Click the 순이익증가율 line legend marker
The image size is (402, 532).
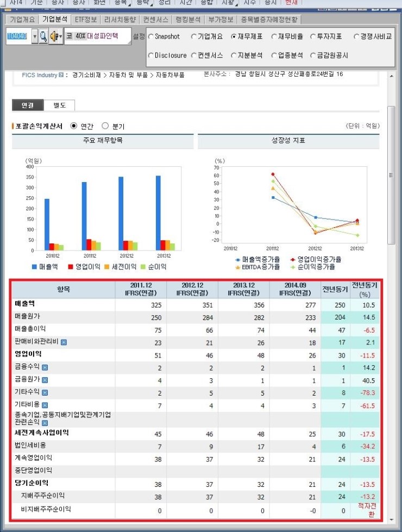293,267
